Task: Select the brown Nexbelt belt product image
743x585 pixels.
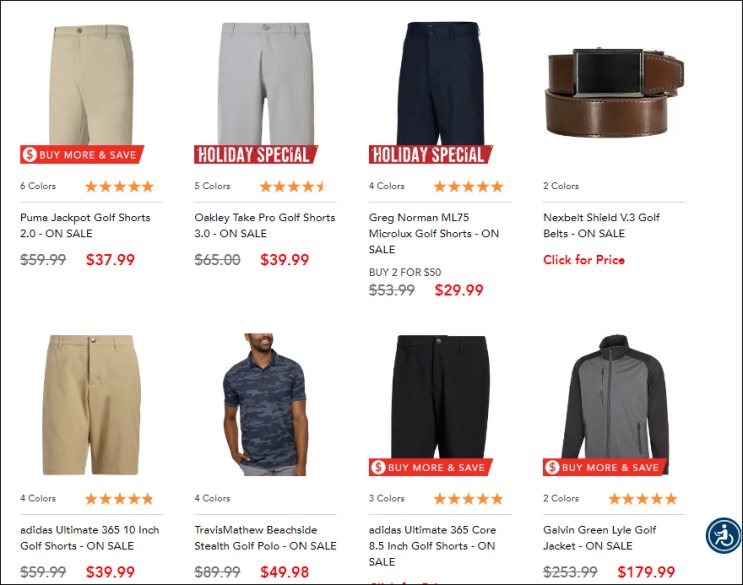Action: point(615,92)
